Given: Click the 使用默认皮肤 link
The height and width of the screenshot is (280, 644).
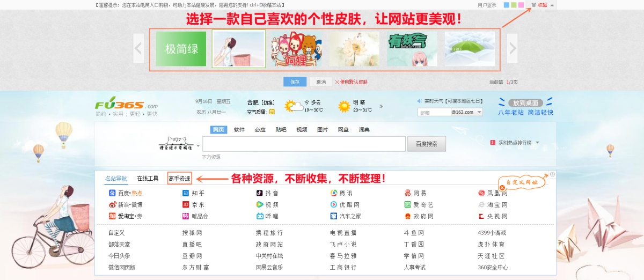Looking at the screenshot, I should point(354,82).
